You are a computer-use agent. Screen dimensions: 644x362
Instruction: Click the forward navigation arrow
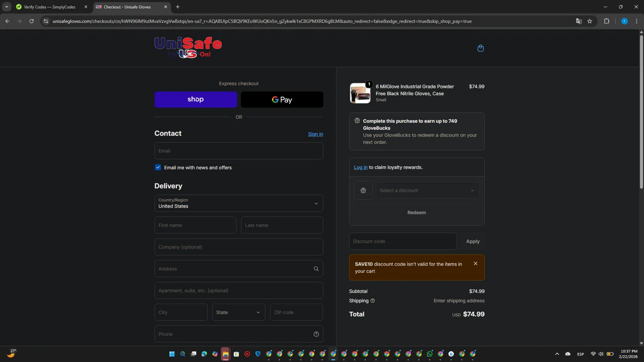[19, 21]
